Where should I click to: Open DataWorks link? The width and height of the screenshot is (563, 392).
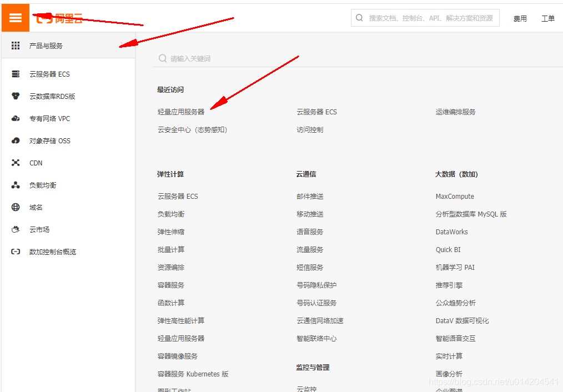(x=452, y=232)
